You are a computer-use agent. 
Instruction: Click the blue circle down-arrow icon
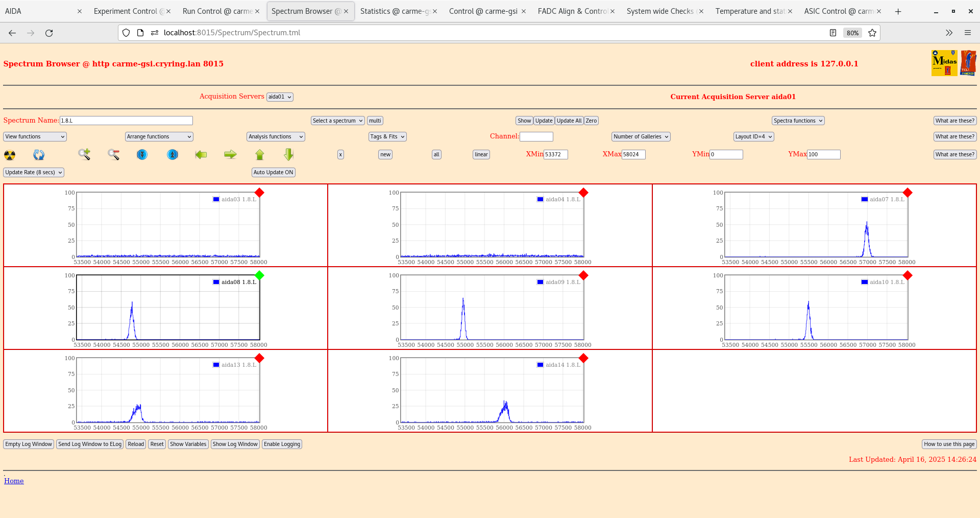[142, 154]
